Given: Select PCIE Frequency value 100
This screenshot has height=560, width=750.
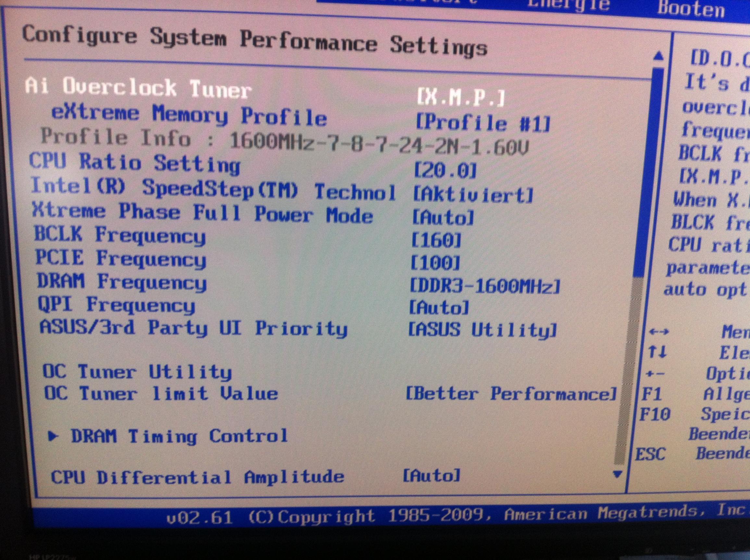Looking at the screenshot, I should point(435,263).
